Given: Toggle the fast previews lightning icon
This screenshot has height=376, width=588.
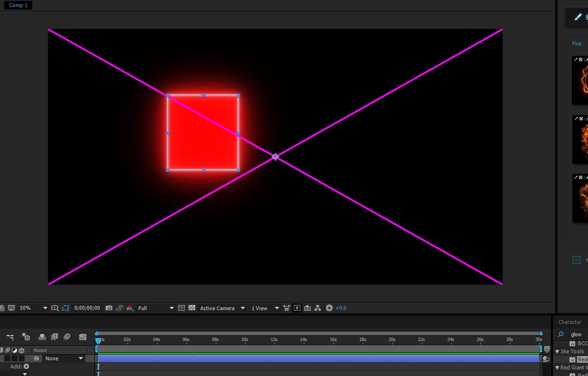Looking at the screenshot, I should point(297,308).
